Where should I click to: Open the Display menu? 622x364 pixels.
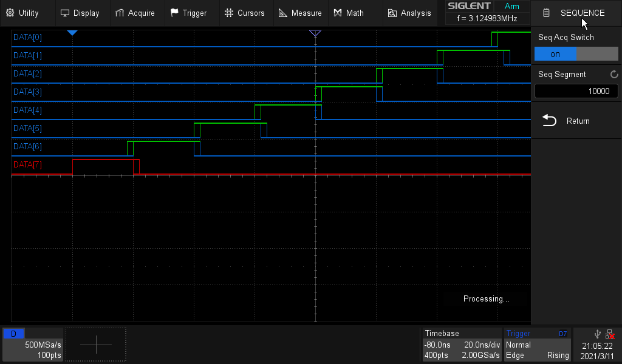click(x=80, y=13)
